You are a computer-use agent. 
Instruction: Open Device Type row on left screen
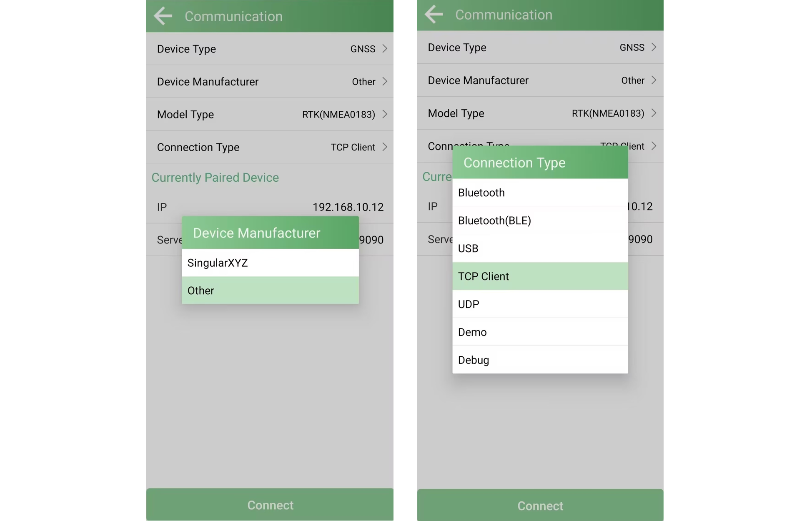[270, 49]
